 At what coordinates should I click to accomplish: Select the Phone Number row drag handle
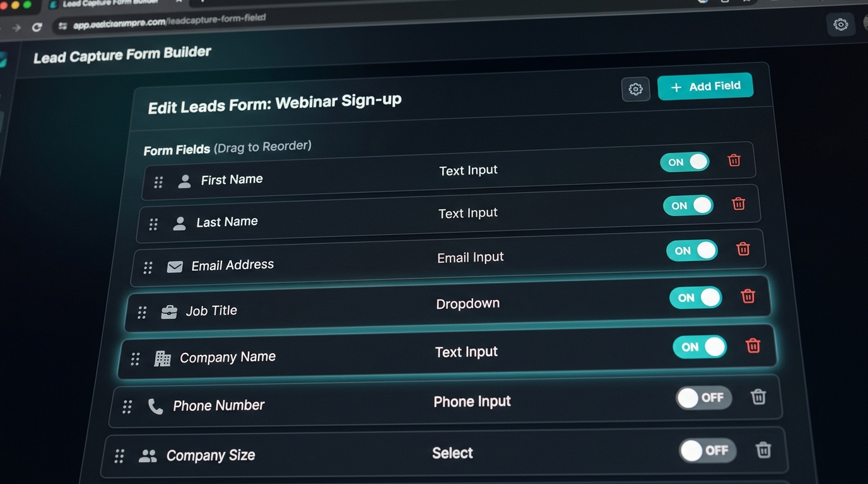click(127, 407)
